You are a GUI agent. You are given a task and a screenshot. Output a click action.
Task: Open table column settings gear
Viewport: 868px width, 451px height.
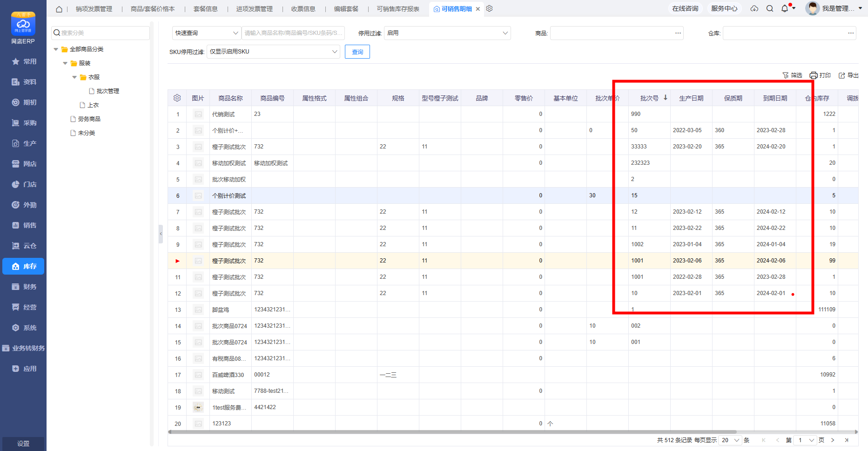coord(177,98)
